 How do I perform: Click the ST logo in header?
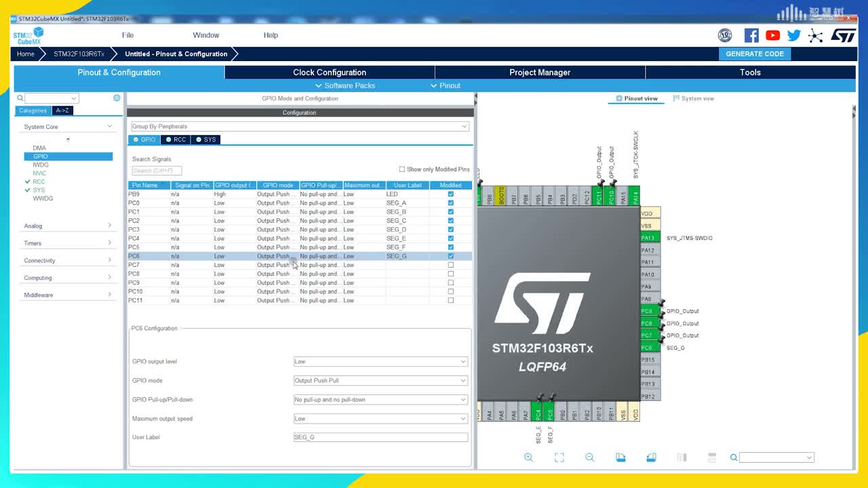(x=844, y=35)
